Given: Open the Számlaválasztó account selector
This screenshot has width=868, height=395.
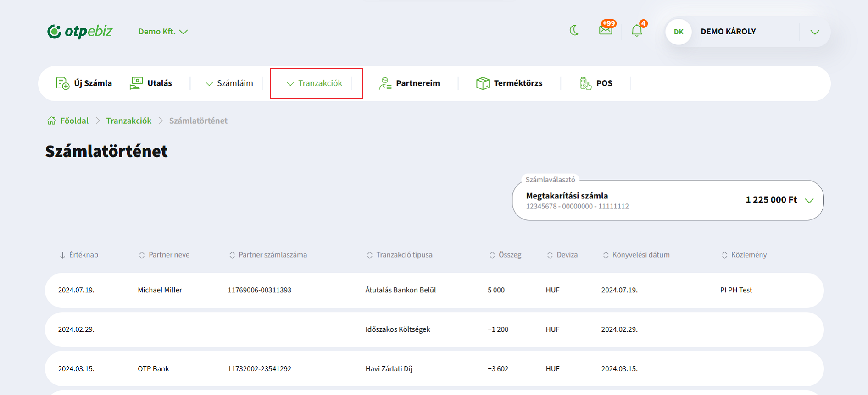Looking at the screenshot, I should [x=668, y=200].
